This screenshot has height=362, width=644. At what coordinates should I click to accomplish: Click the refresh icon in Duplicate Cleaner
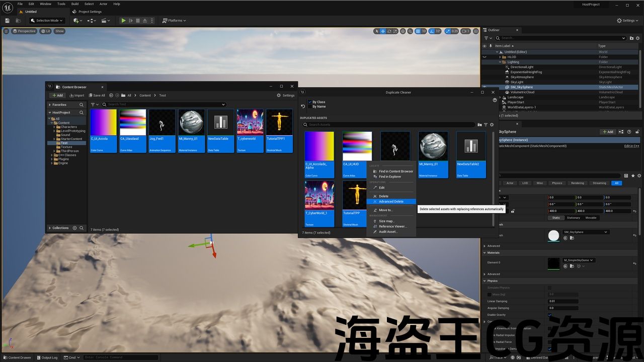pyautogui.click(x=303, y=106)
